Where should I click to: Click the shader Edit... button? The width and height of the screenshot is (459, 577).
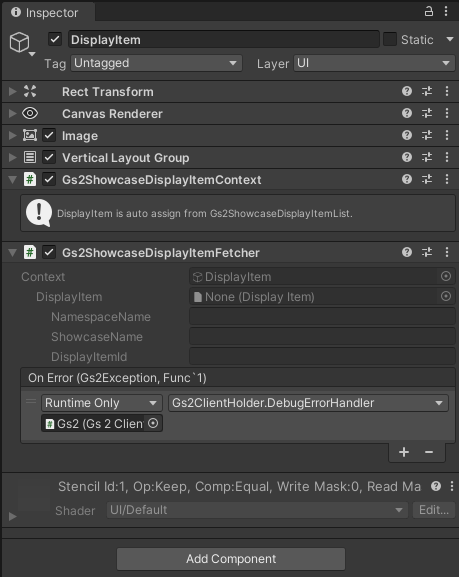point(434,510)
